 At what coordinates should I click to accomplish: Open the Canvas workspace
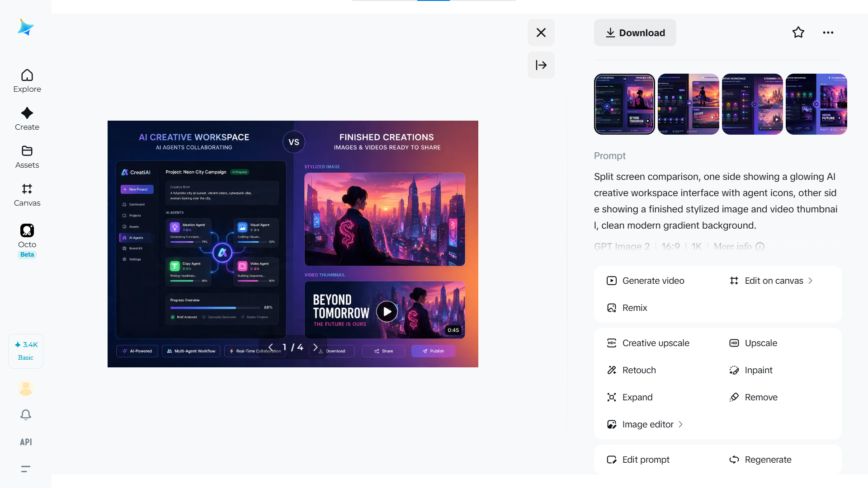coord(27,195)
